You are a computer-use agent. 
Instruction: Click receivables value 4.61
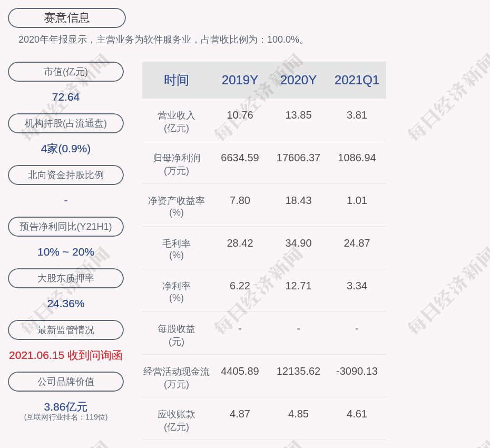[357, 414]
